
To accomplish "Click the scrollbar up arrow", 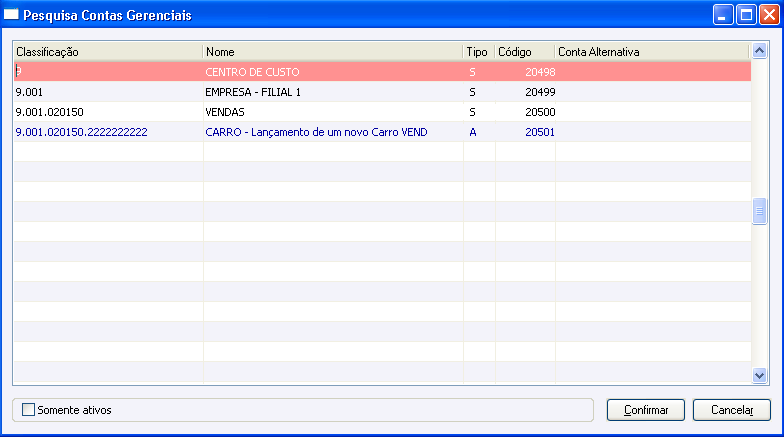I will tap(759, 50).
